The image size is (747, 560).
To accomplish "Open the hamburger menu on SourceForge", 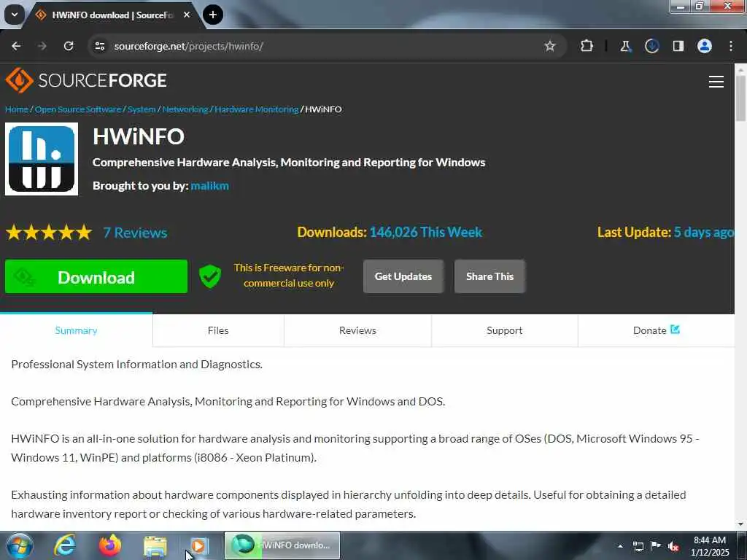I will [x=716, y=82].
